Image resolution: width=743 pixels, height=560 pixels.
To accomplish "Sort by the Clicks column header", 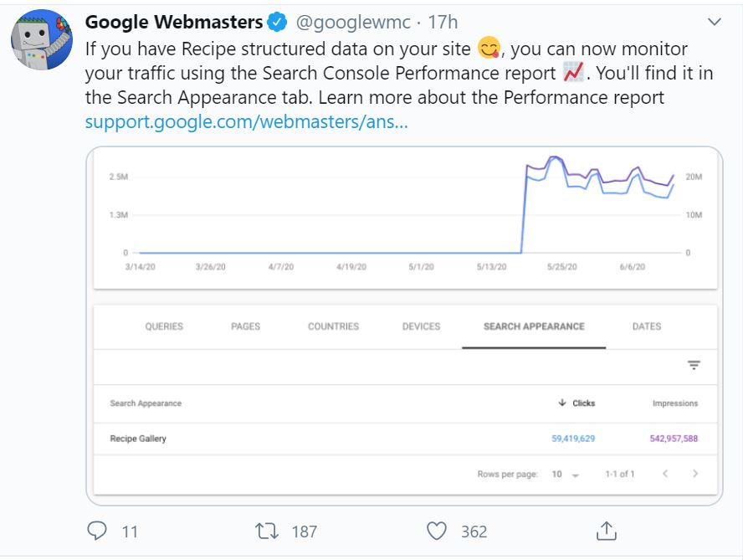I will coord(577,403).
